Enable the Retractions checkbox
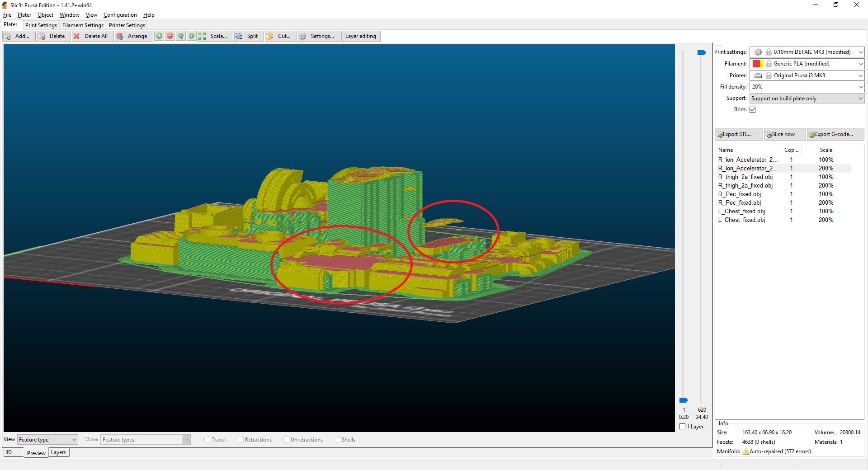868x470 pixels. click(x=241, y=440)
